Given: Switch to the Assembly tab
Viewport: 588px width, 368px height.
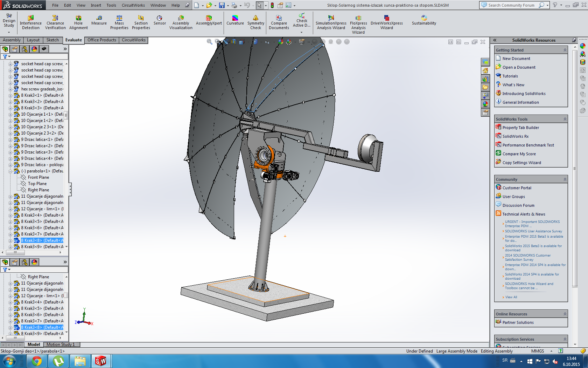Looking at the screenshot, I should coord(12,40).
